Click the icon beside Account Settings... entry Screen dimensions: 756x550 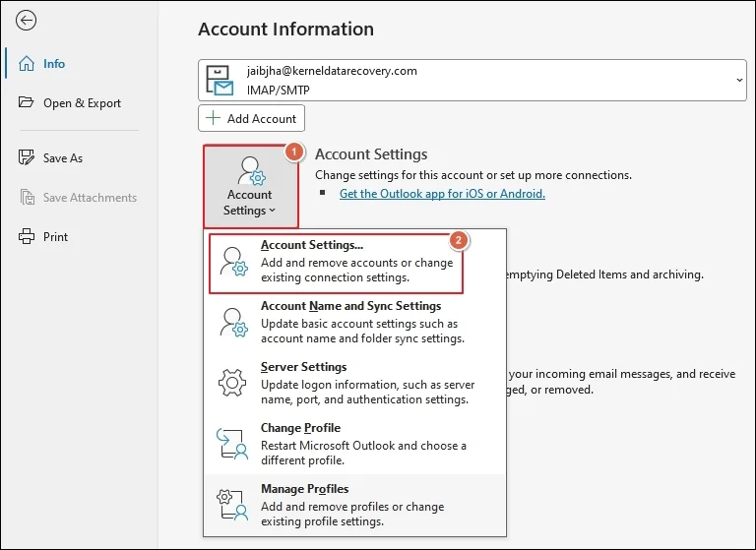click(234, 262)
